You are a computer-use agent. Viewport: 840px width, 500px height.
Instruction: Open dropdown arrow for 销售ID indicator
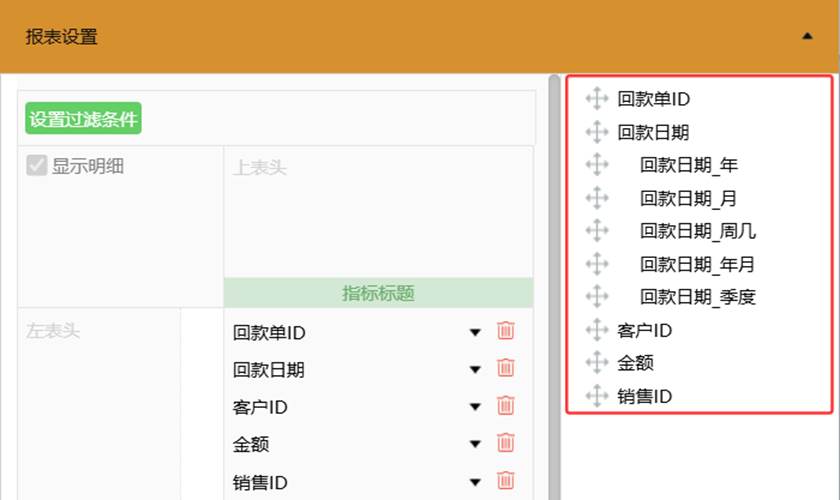click(475, 482)
